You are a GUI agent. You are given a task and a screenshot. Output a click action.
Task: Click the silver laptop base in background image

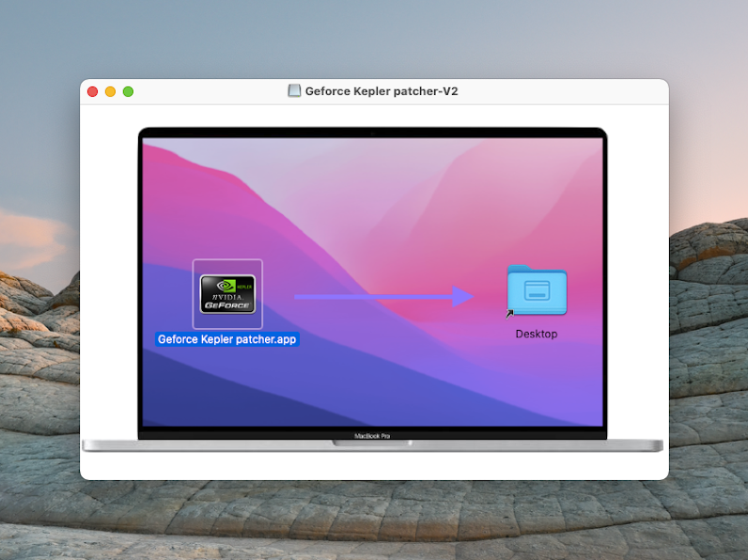click(188, 445)
